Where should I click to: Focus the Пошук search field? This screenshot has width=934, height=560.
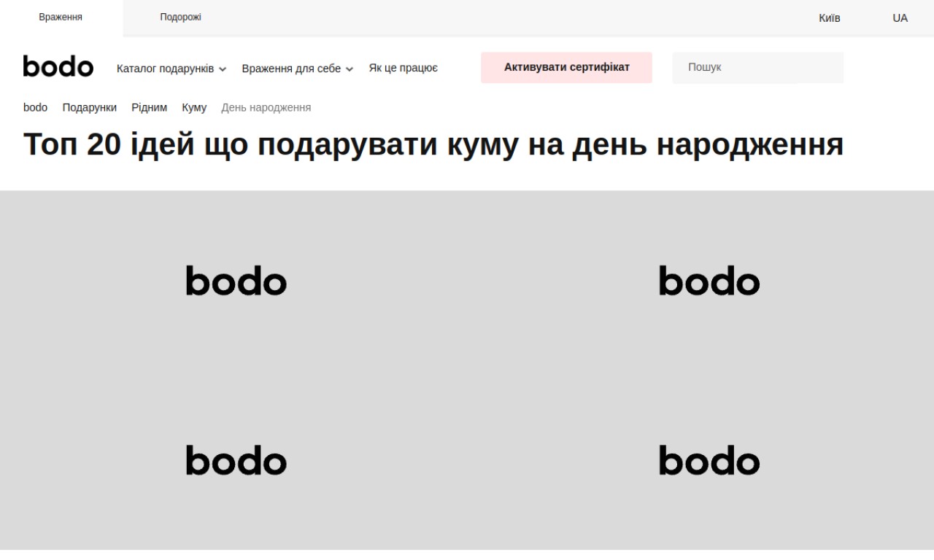(757, 67)
